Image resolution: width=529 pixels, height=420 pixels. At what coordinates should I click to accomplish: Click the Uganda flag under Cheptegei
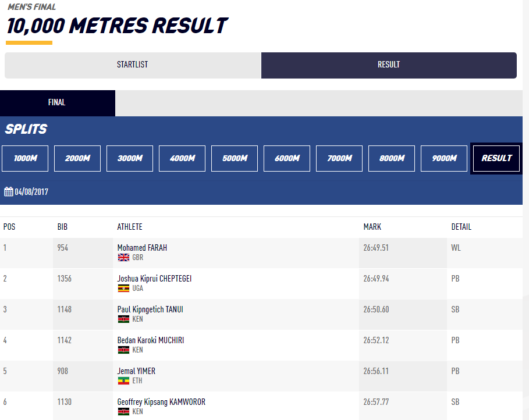123,288
